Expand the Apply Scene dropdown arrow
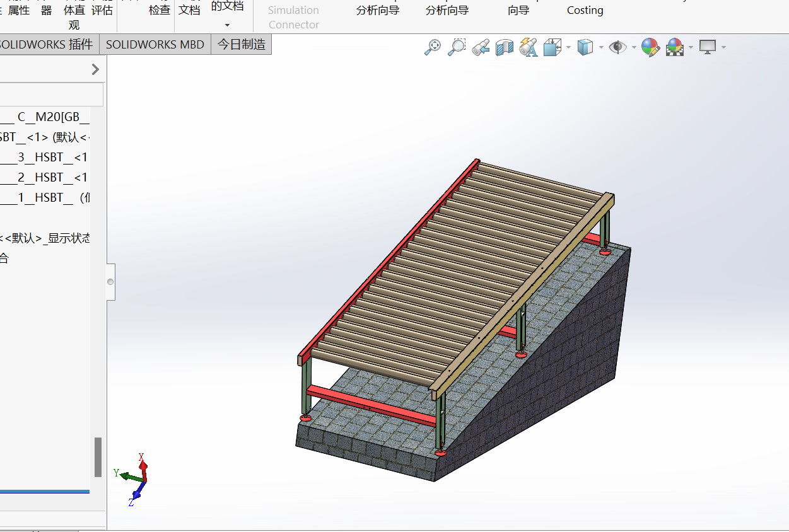This screenshot has width=789, height=532. point(691,47)
